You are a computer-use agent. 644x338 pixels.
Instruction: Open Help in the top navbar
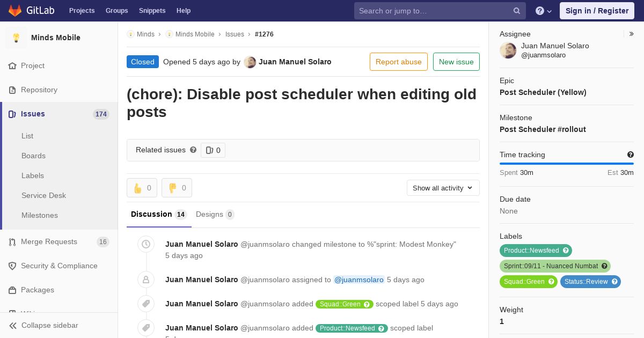[184, 10]
